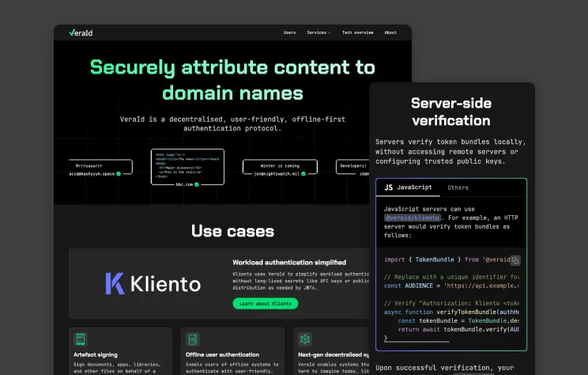Click the 'Next-gen decentralised' card title
Image resolution: width=588 pixels, height=375 pixels.
(x=334, y=354)
